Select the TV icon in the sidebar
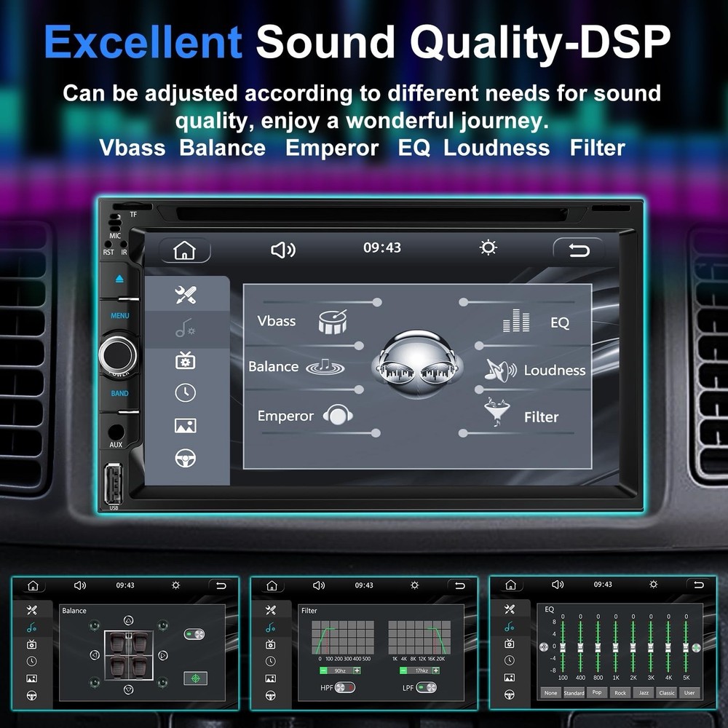Viewport: 728px width, 728px height. (x=186, y=360)
